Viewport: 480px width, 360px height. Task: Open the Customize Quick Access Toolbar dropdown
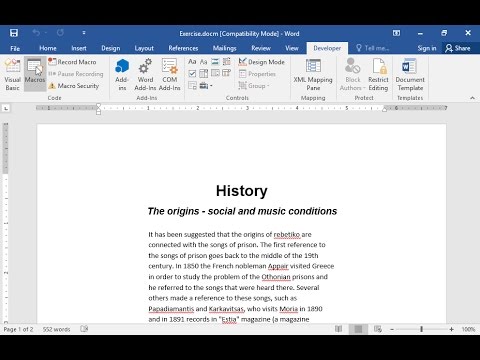(x=84, y=33)
